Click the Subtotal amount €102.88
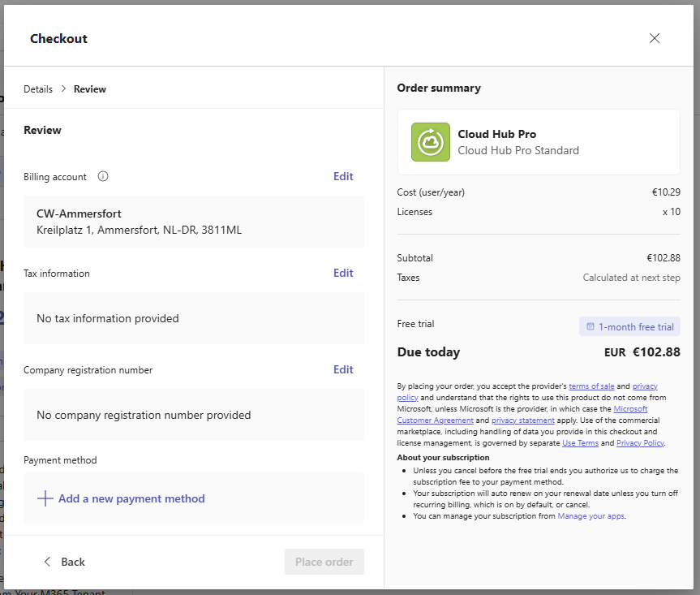 click(663, 258)
